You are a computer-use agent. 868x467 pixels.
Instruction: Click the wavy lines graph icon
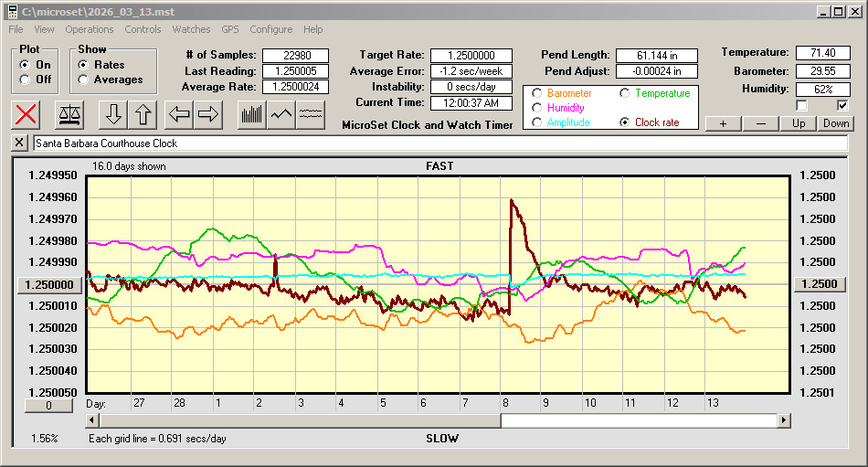click(311, 114)
